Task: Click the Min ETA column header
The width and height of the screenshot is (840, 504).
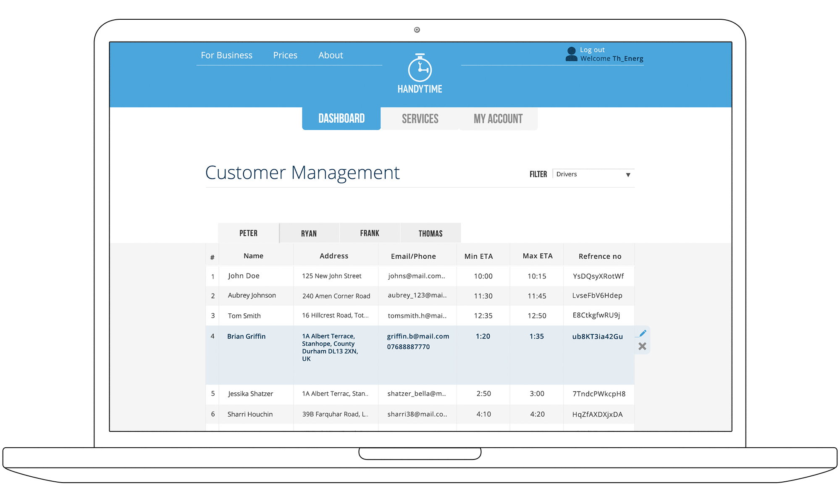Action: point(478,256)
